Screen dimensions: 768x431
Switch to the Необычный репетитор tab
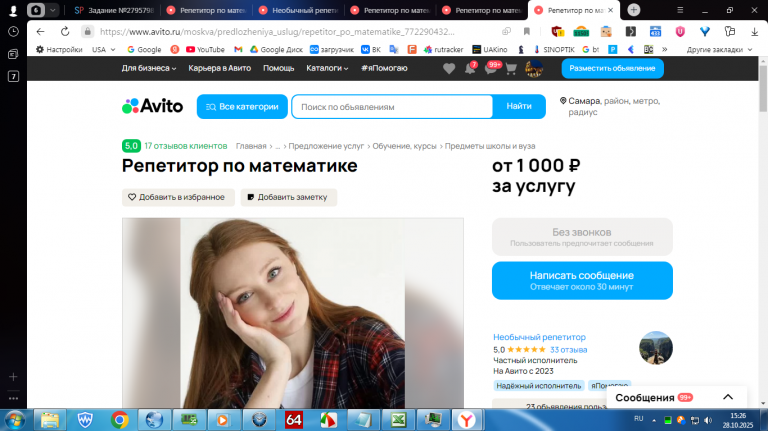298,10
